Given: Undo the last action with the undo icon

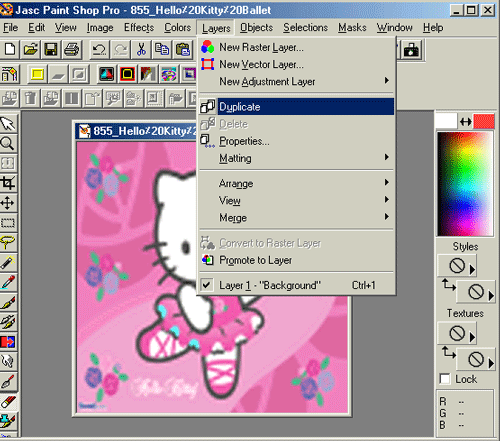Looking at the screenshot, I should (99, 50).
